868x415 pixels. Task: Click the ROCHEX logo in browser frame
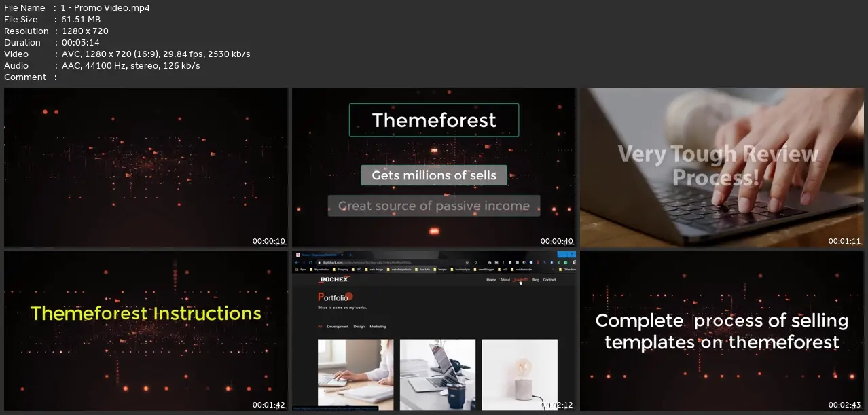[333, 279]
